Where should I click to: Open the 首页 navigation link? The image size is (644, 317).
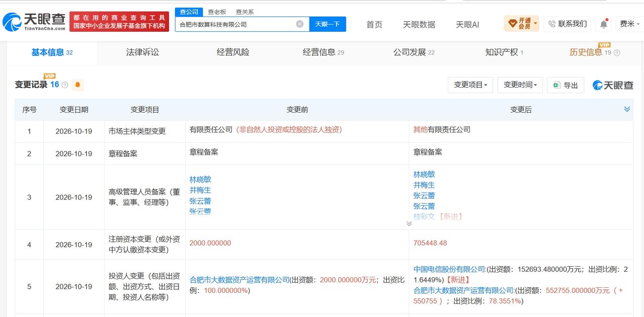[x=374, y=24]
